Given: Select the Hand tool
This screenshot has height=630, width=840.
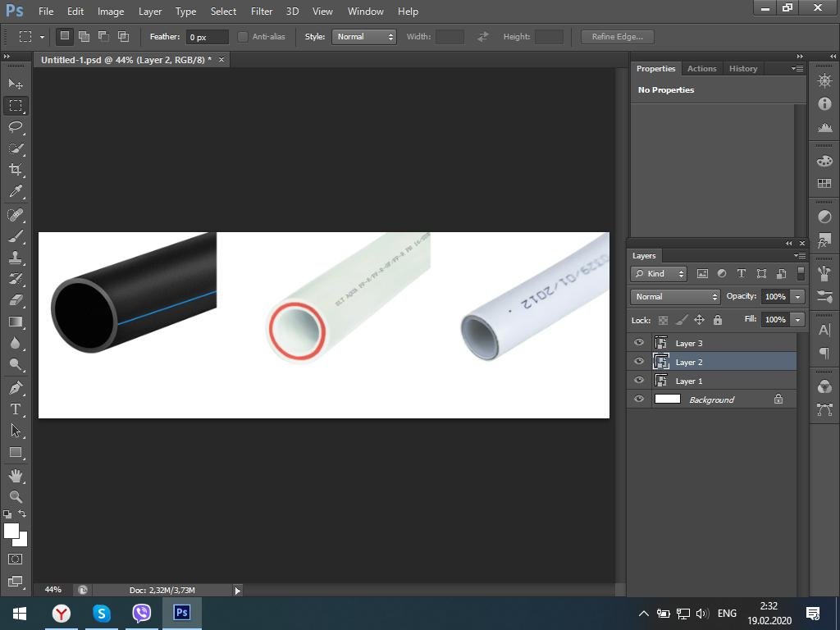Looking at the screenshot, I should (16, 476).
